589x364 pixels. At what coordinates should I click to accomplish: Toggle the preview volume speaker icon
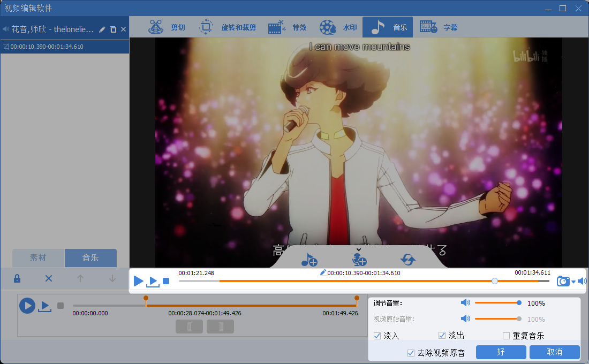coord(582,281)
